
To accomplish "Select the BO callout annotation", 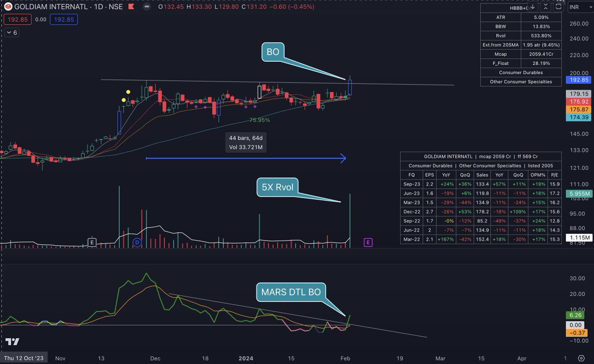I will tap(272, 51).
